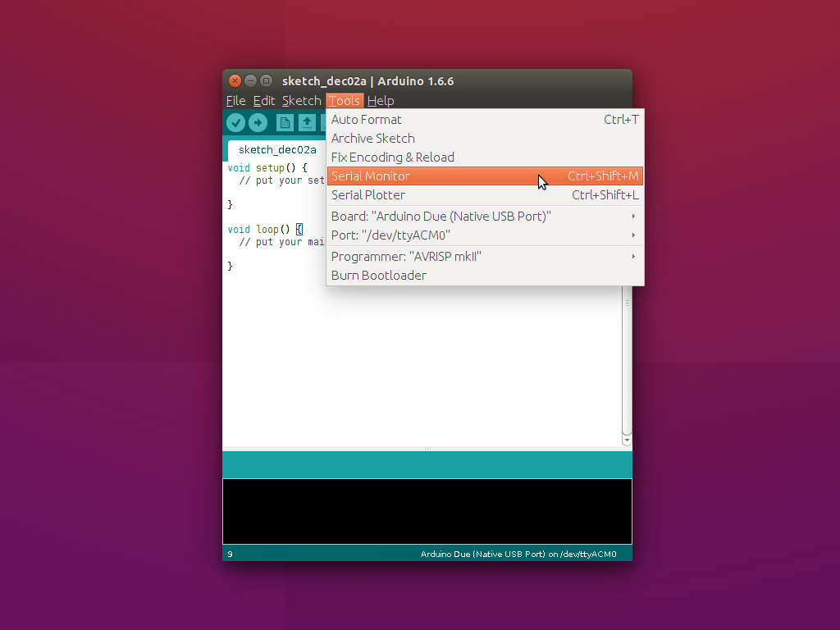Switch to the sketch_dec02a tab
The height and width of the screenshot is (630, 840).
pyautogui.click(x=277, y=150)
